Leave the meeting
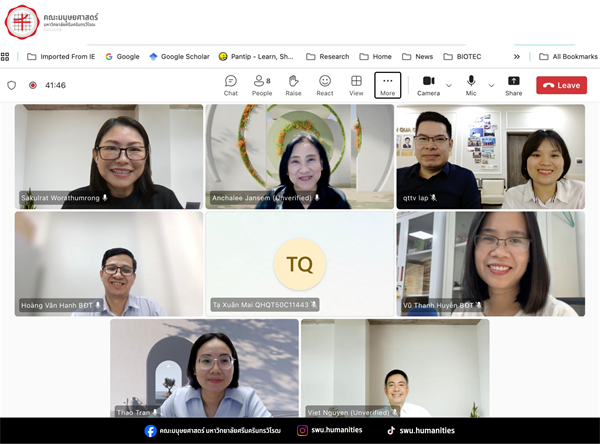Image resolution: width=600 pixels, height=444 pixels. 561,85
